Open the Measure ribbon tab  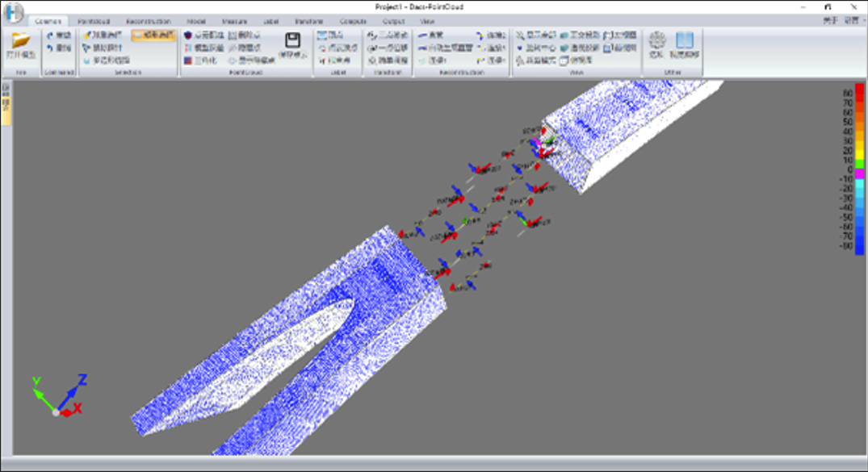pos(234,22)
